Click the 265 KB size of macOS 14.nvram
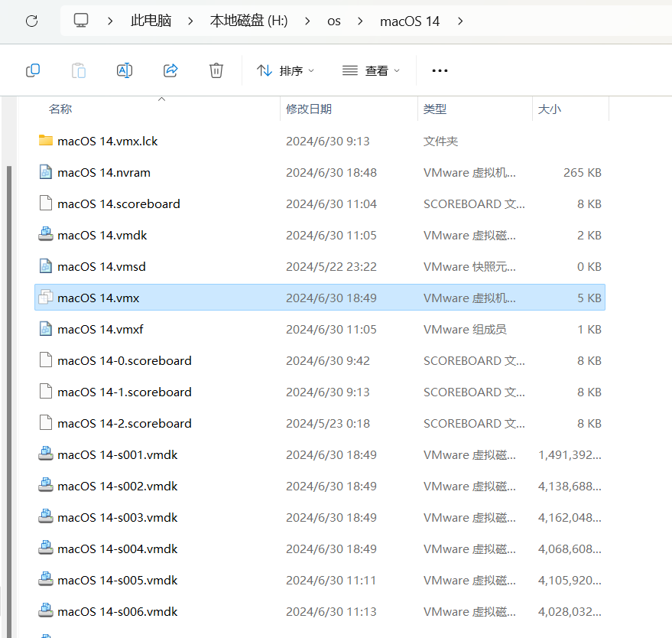Viewport: 672px width, 638px height. click(x=583, y=172)
